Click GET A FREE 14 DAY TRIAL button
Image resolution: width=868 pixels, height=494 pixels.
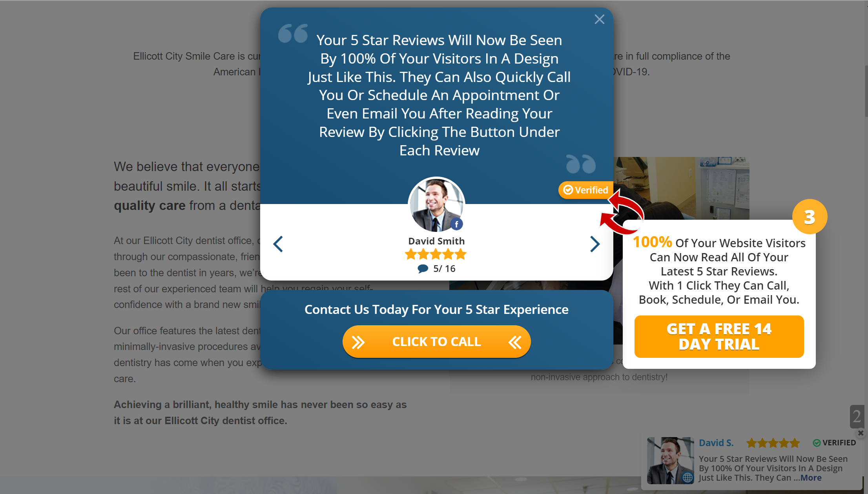coord(719,337)
